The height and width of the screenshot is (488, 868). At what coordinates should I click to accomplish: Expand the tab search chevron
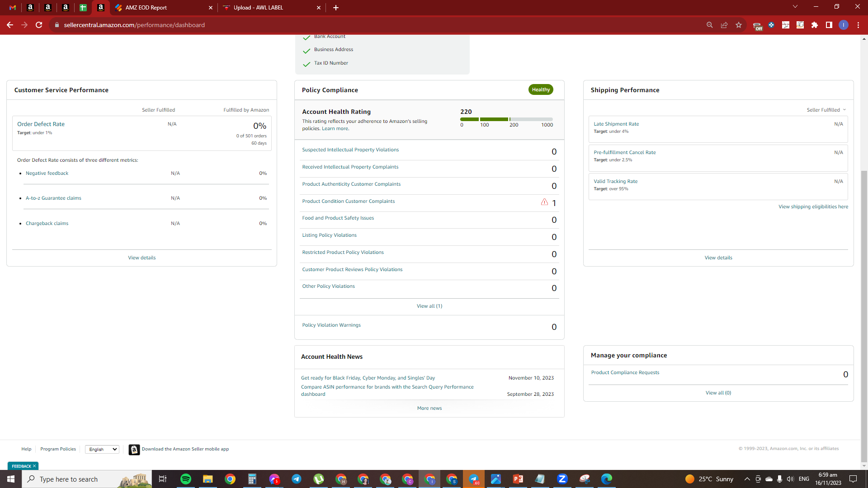795,6
